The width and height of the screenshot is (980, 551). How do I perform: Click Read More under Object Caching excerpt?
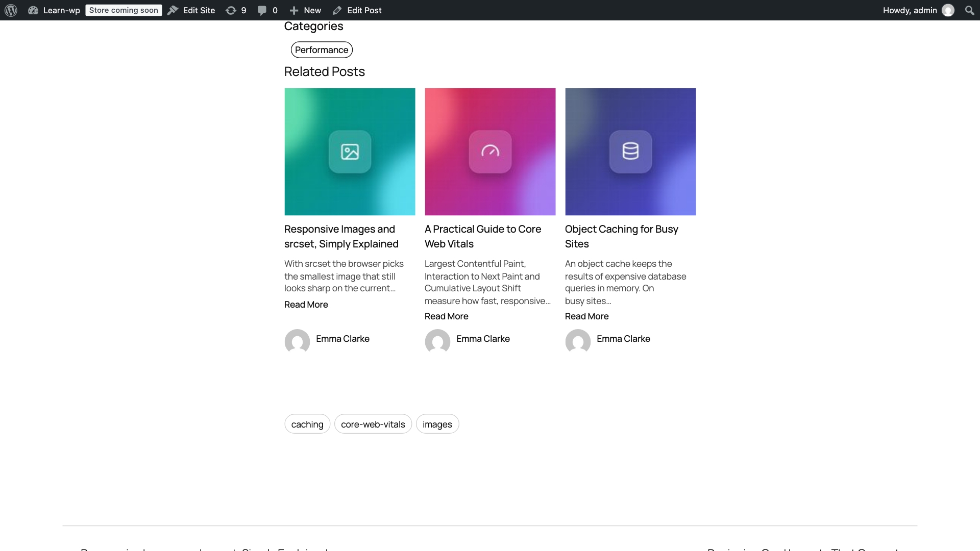(x=586, y=316)
